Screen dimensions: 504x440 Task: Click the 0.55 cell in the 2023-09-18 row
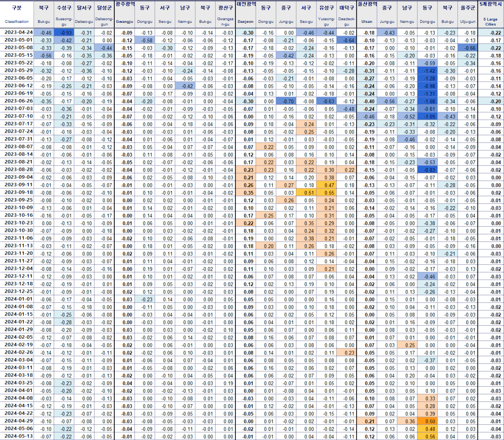pyautogui.click(x=326, y=193)
